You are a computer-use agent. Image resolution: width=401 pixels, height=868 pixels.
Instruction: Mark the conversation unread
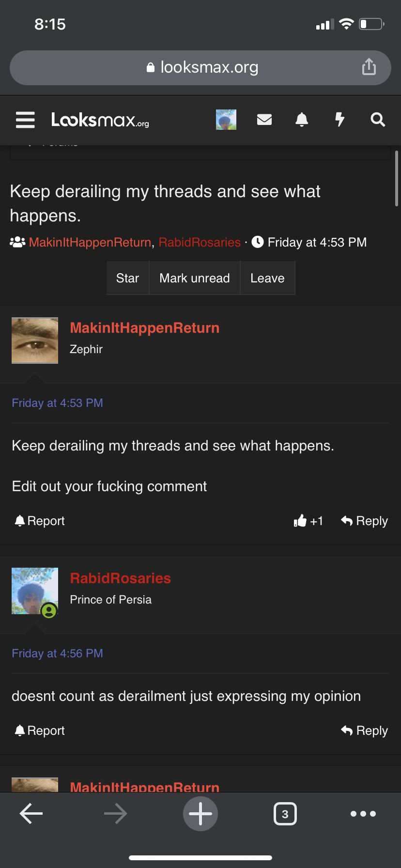(x=195, y=278)
